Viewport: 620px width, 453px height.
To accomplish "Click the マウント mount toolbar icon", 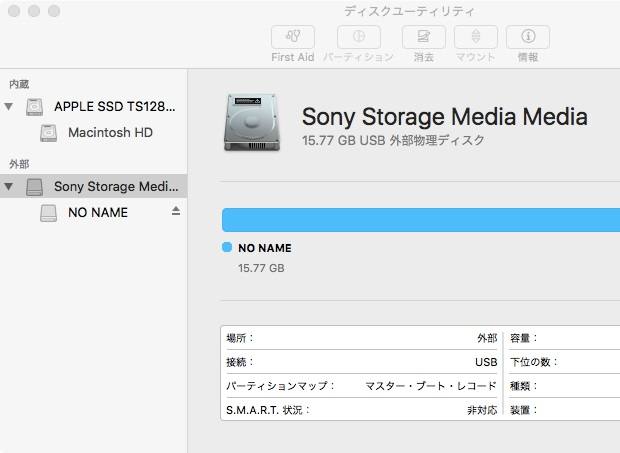I will [475, 37].
